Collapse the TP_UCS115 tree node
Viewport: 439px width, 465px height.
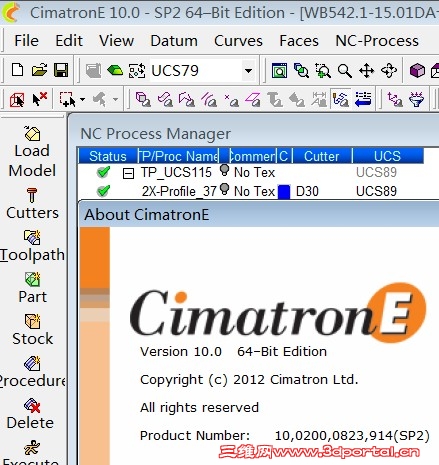coord(128,173)
